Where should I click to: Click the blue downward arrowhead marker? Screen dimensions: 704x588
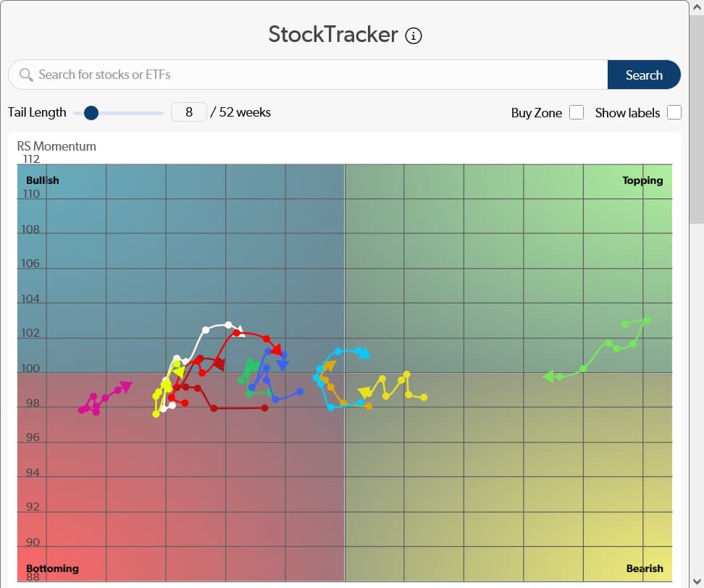(282, 364)
